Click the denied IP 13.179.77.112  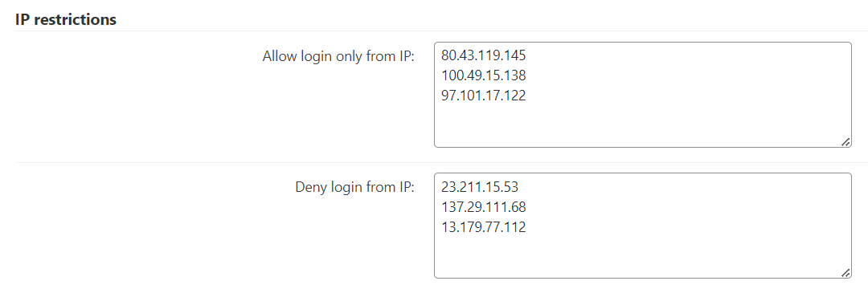483,227
